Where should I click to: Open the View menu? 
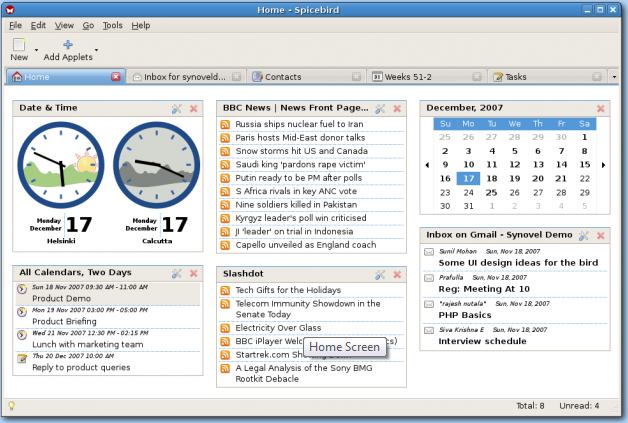click(x=64, y=26)
